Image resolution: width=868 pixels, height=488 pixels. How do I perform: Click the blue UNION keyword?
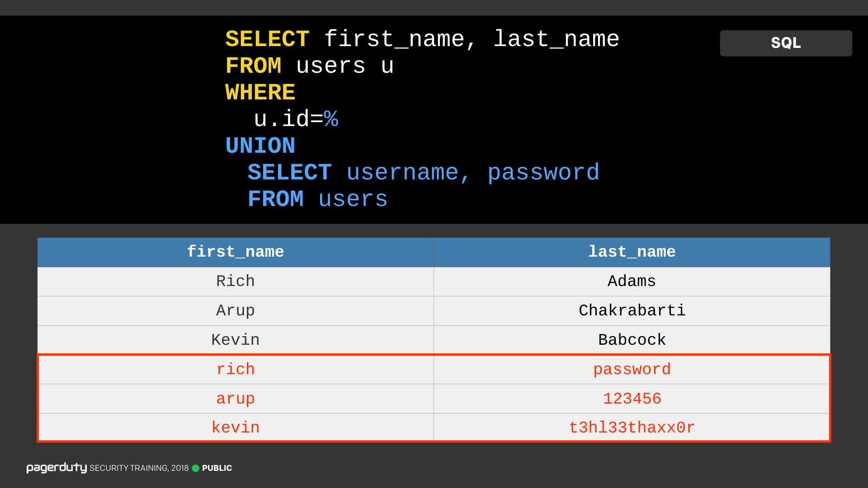point(260,146)
